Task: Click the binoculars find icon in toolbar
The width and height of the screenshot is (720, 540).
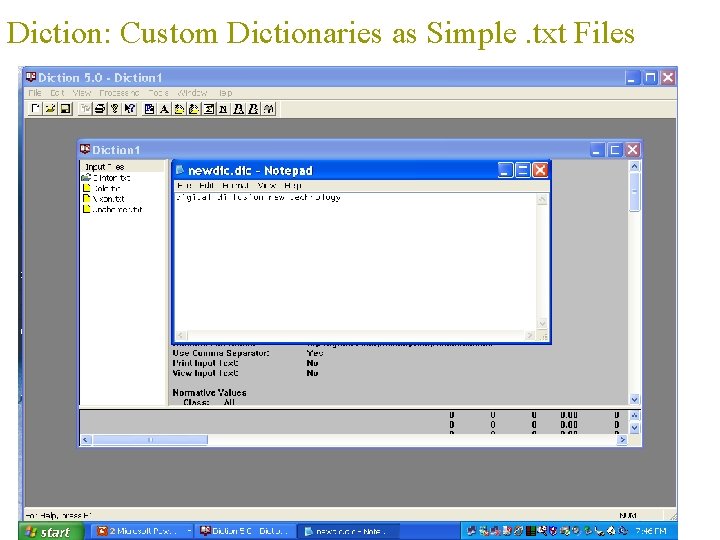Action: pyautogui.click(x=269, y=109)
